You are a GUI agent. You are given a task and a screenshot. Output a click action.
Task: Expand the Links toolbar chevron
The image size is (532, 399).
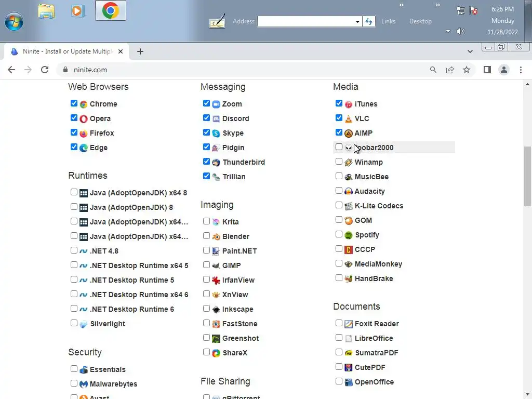pyautogui.click(x=402, y=5)
